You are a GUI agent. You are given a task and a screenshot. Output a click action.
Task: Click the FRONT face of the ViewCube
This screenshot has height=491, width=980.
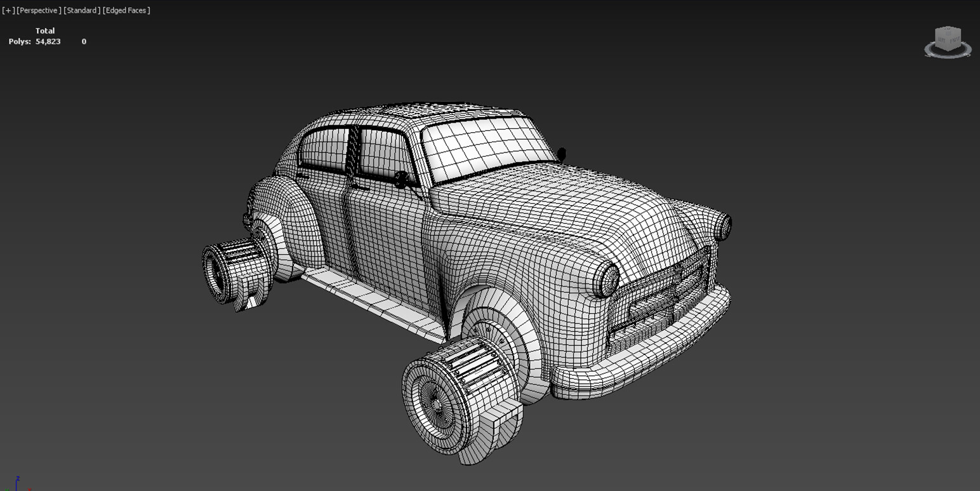(x=954, y=39)
